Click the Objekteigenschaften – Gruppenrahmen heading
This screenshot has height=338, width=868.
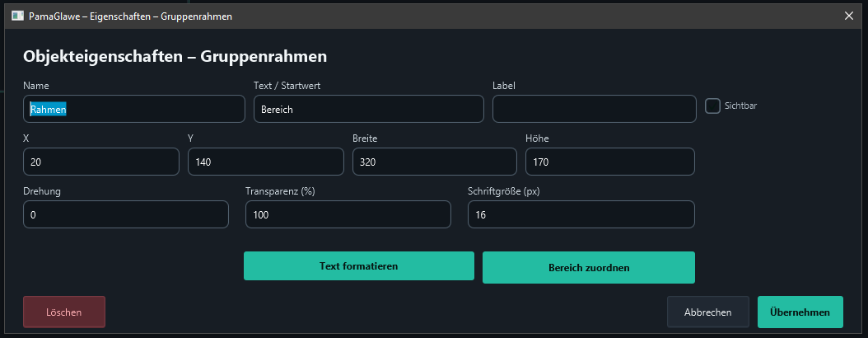[x=175, y=57]
